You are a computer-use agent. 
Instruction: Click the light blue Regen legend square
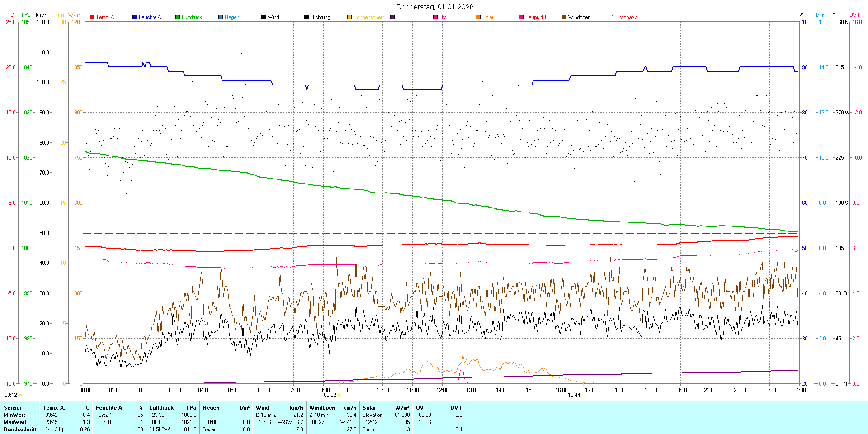(221, 17)
